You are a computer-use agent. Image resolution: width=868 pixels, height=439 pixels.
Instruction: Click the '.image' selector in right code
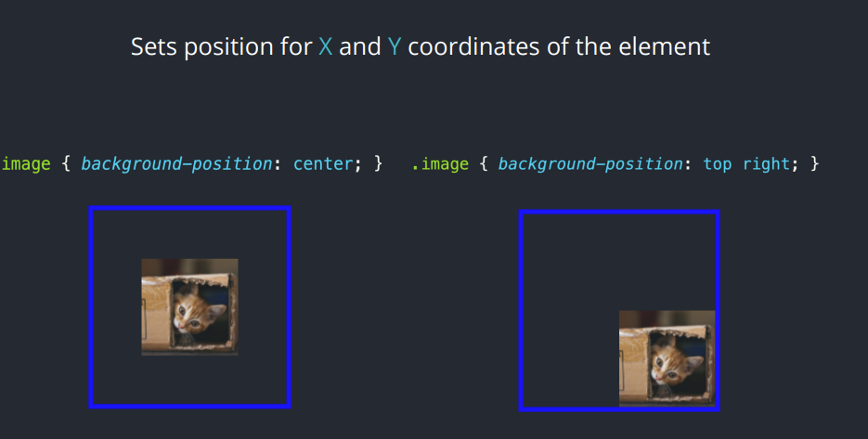tap(440, 164)
